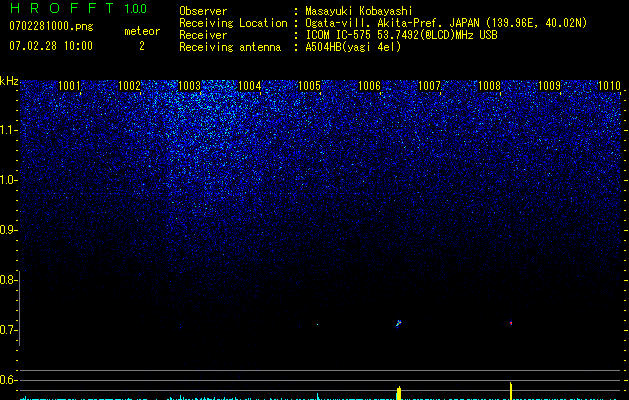
Task: Click the 'Receiving Location' field label
Action: (x=233, y=23)
